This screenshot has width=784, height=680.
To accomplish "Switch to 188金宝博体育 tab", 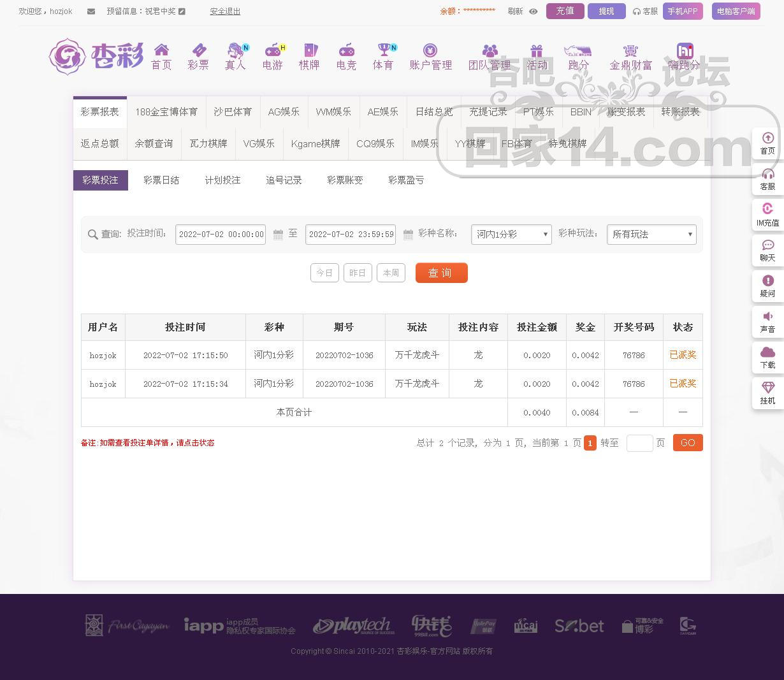I will (x=166, y=112).
